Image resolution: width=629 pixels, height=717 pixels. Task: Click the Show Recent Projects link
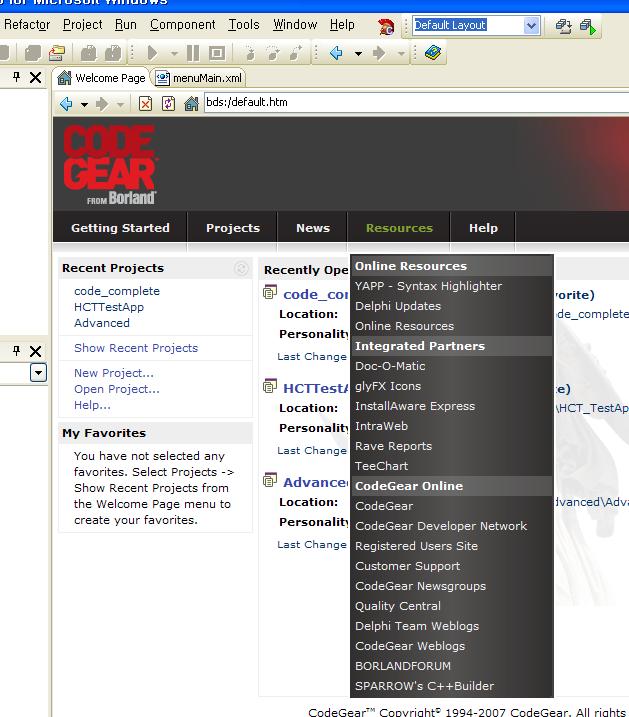coord(135,348)
